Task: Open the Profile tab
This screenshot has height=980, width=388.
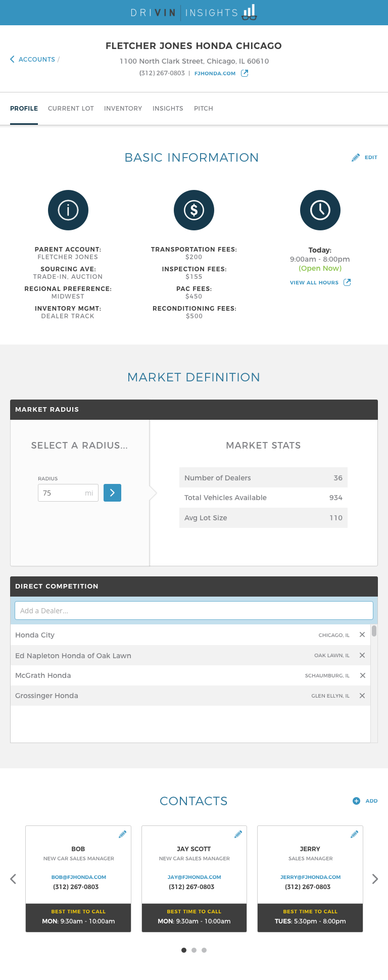Action: [24, 109]
